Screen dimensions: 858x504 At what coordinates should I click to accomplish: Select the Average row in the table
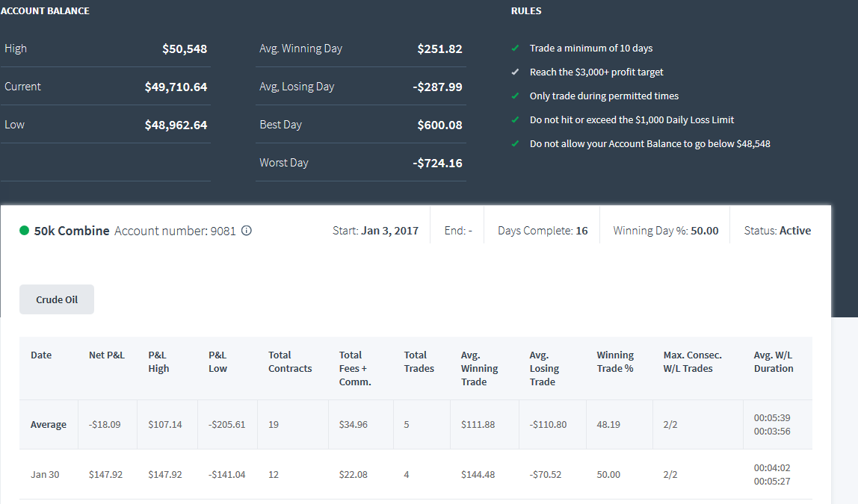tap(416, 424)
